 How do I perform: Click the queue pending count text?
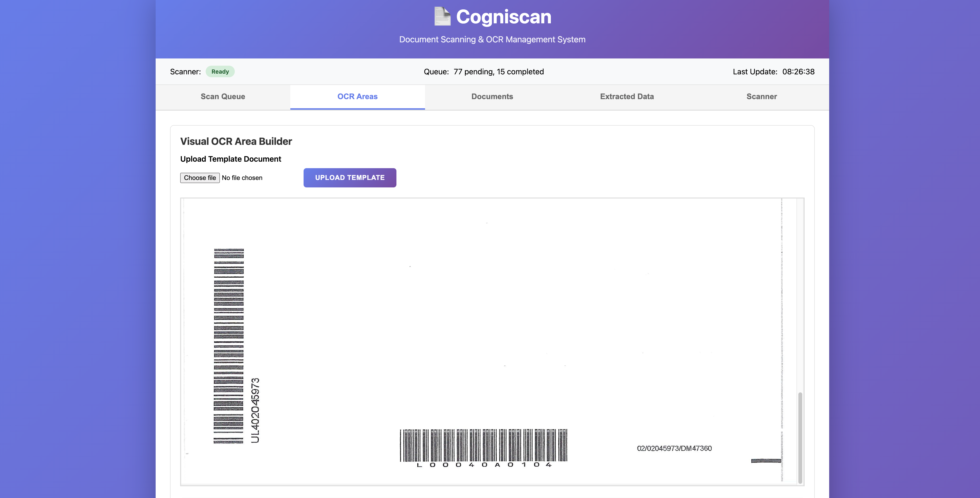498,71
